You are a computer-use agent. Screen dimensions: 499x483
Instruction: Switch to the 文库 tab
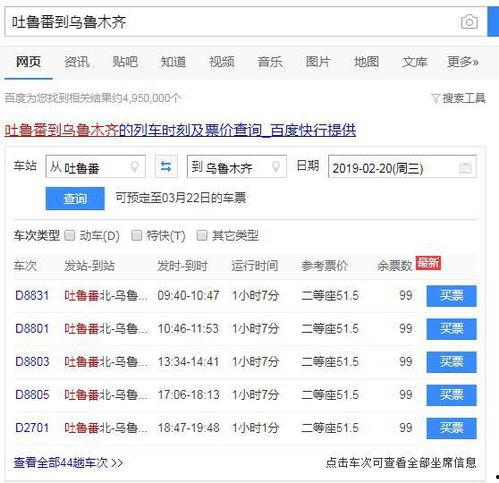point(415,62)
